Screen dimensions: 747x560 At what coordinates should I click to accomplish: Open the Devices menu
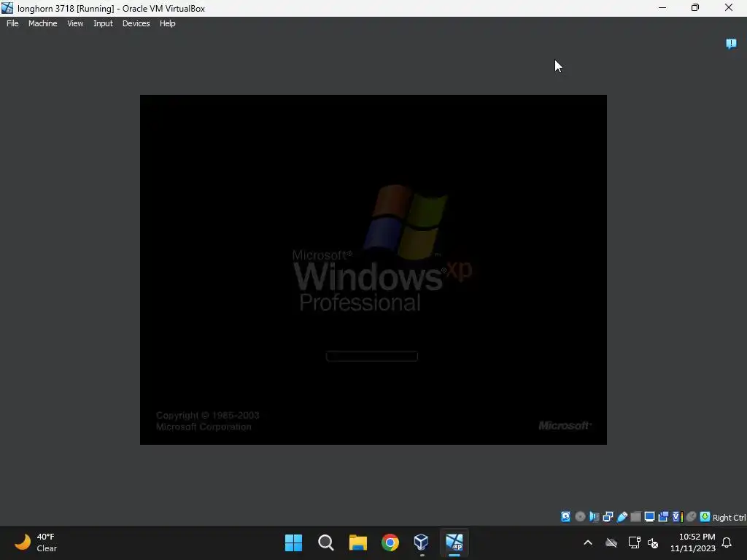136,23
